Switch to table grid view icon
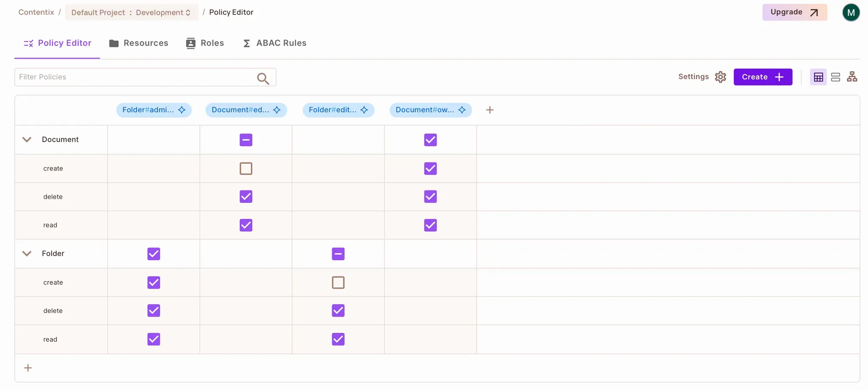 (x=818, y=77)
